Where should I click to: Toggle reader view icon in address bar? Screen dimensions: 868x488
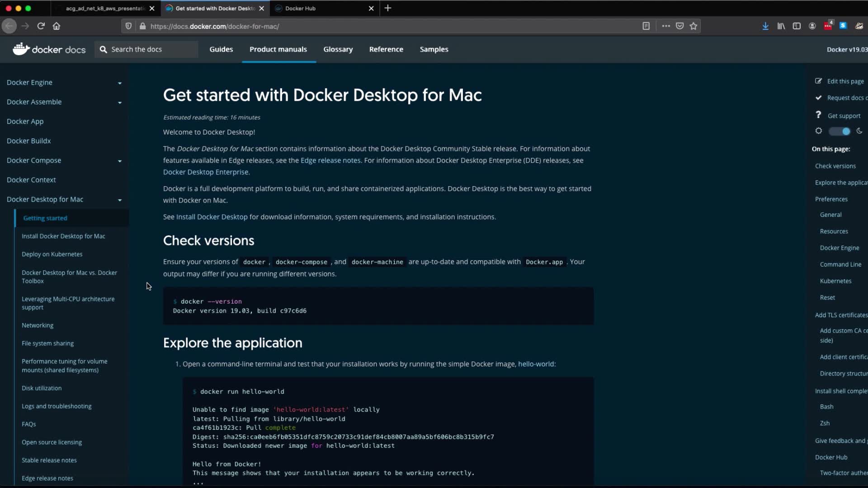click(646, 26)
